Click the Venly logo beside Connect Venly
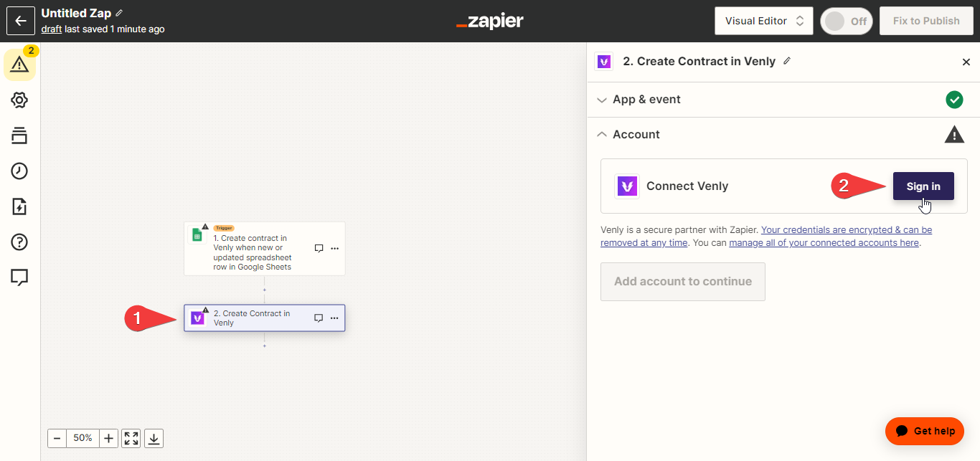 628,186
